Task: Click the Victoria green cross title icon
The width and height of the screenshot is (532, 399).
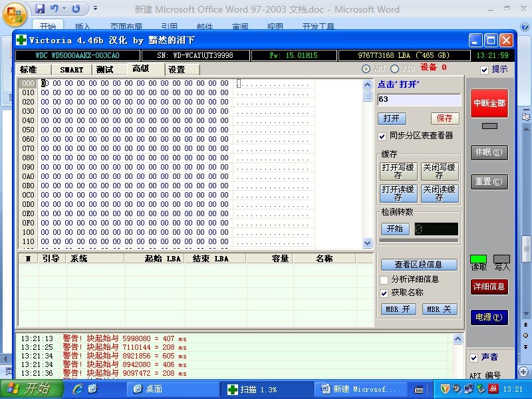Action: click(21, 40)
